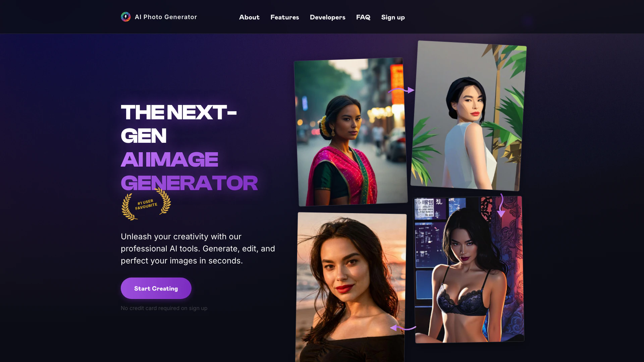Click the gold #1 User Favourite laurel badge

(x=146, y=204)
